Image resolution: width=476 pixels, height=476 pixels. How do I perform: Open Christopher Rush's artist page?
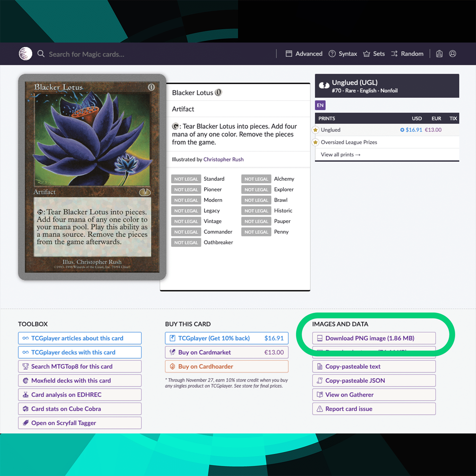click(x=223, y=159)
